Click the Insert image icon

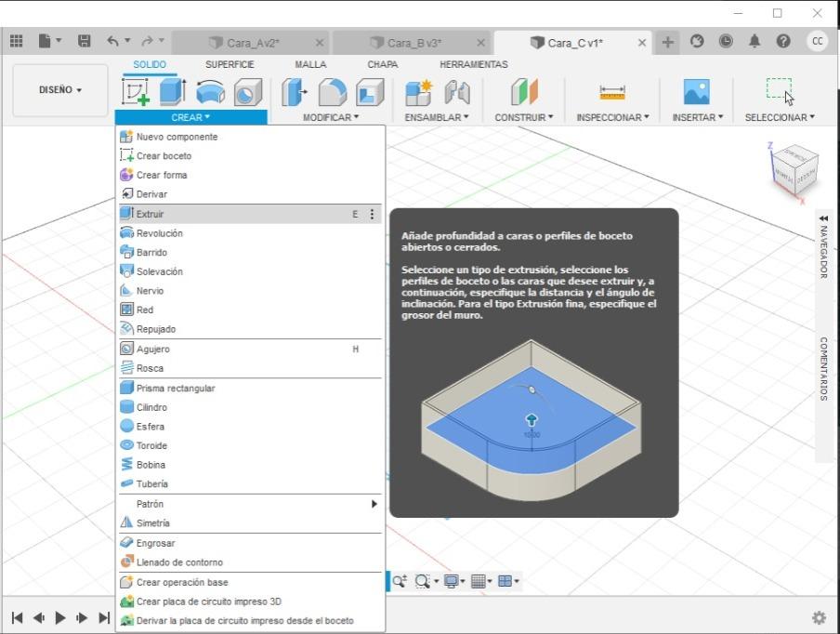697,92
